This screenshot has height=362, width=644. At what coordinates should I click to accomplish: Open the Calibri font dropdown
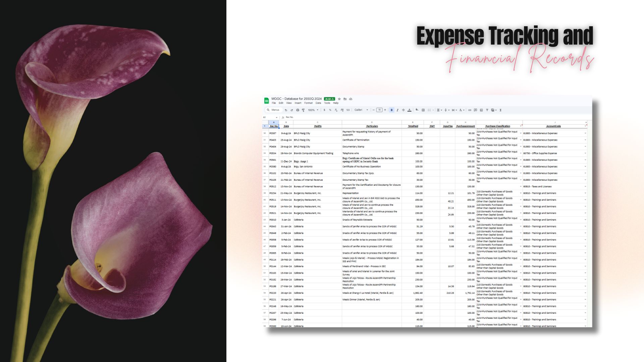[361, 110]
